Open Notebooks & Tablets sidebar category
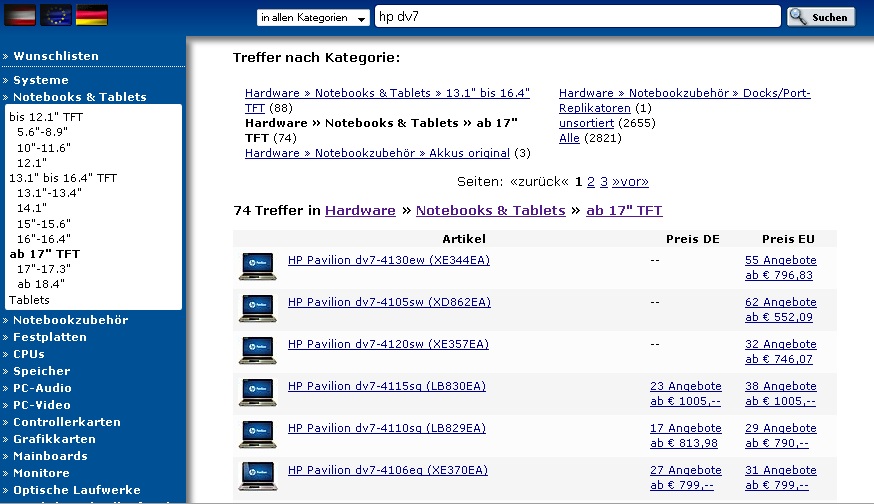The height and width of the screenshot is (504, 874). [80, 96]
